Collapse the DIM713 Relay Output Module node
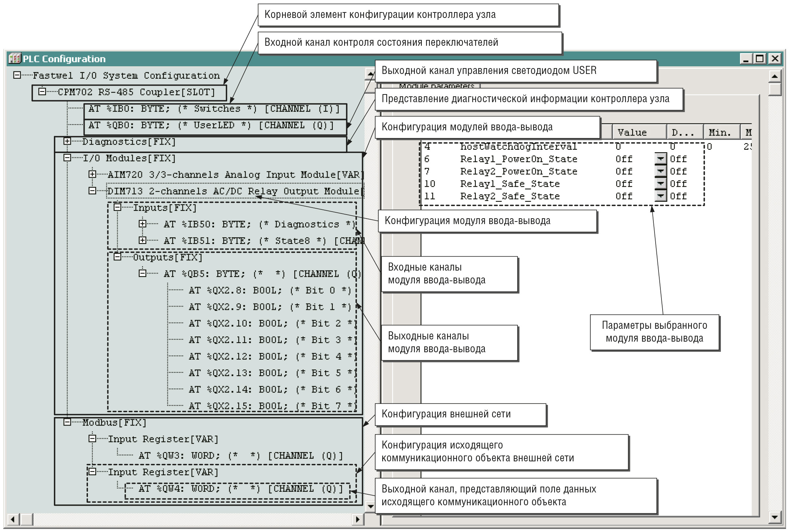 (x=92, y=191)
